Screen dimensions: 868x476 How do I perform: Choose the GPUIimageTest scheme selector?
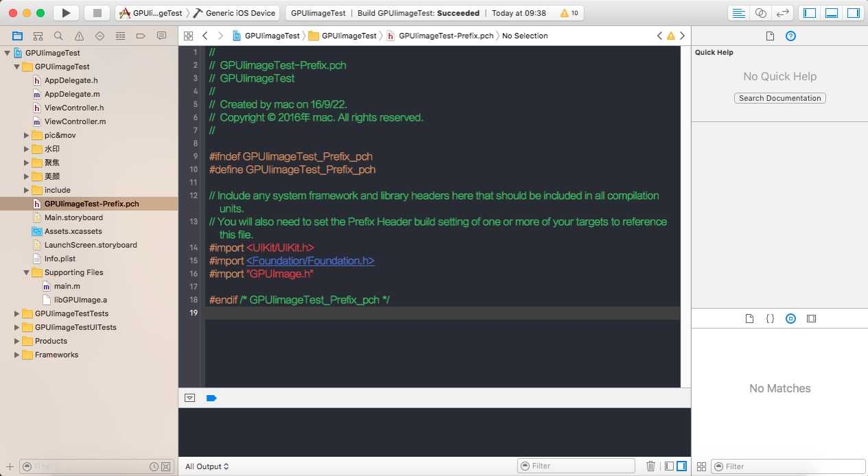pyautogui.click(x=152, y=13)
